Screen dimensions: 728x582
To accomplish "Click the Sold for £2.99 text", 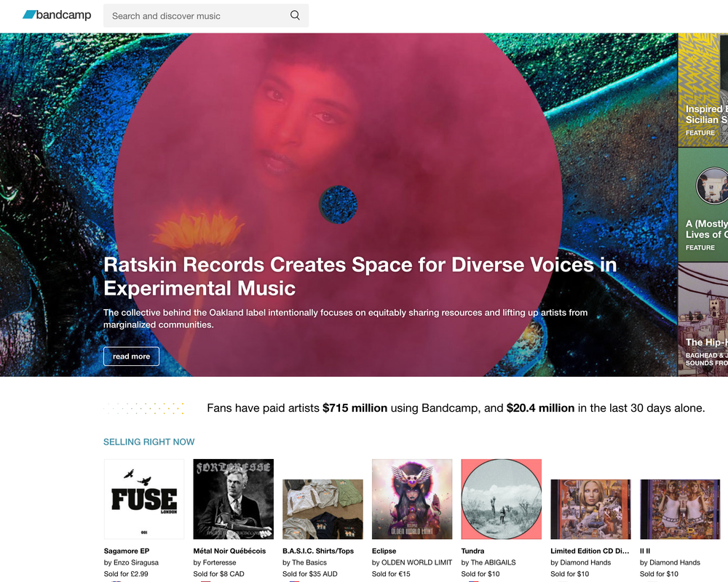I will [126, 574].
